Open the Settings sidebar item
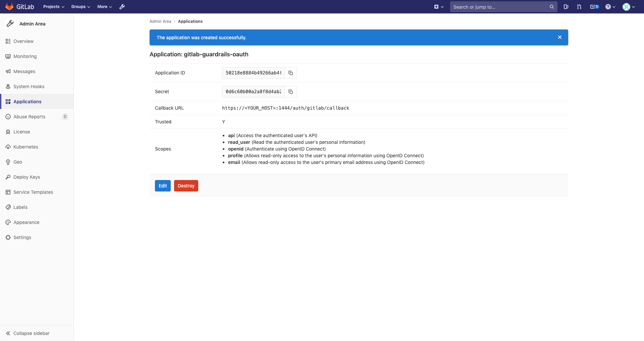This screenshot has width=644, height=341. pyautogui.click(x=37, y=237)
